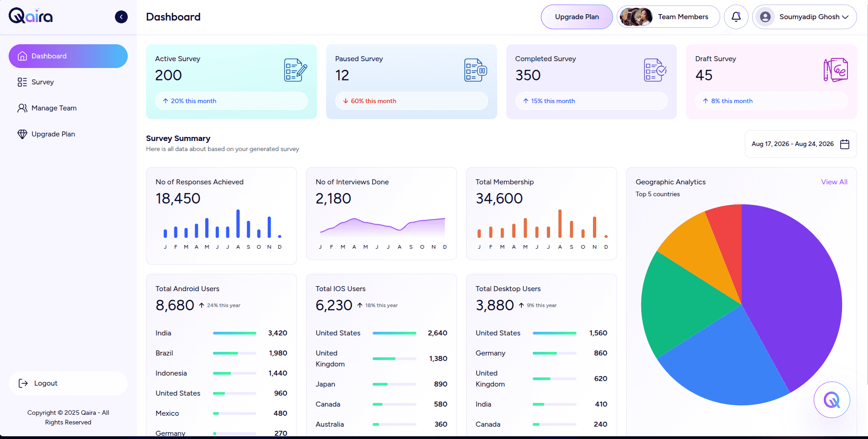Open the Dashboard menu item
The height and width of the screenshot is (439, 868).
coord(68,56)
